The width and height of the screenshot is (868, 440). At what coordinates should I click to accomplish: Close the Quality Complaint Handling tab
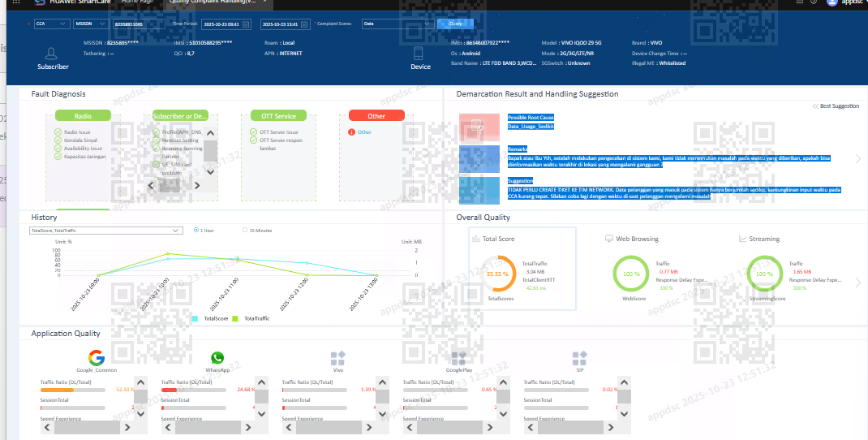tap(264, 2)
